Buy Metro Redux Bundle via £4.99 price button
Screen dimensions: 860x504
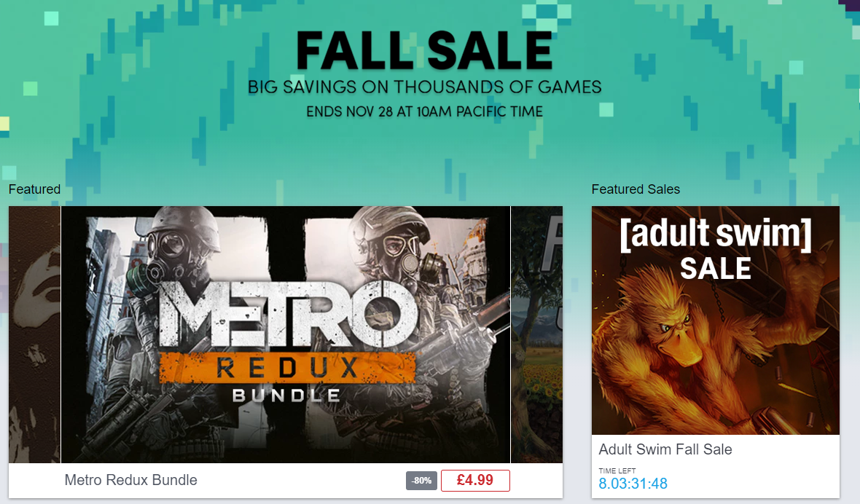[475, 481]
